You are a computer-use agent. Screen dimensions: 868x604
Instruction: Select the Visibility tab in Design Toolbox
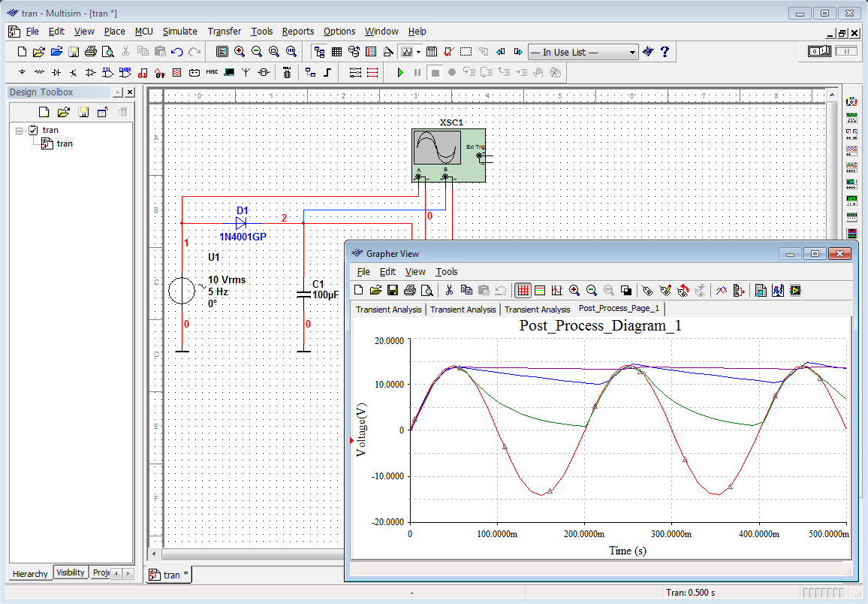click(x=71, y=572)
